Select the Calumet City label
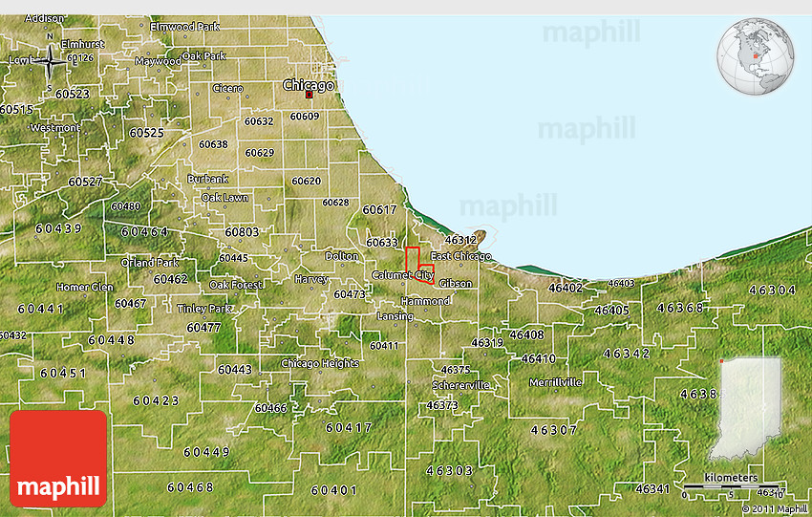 point(401,275)
